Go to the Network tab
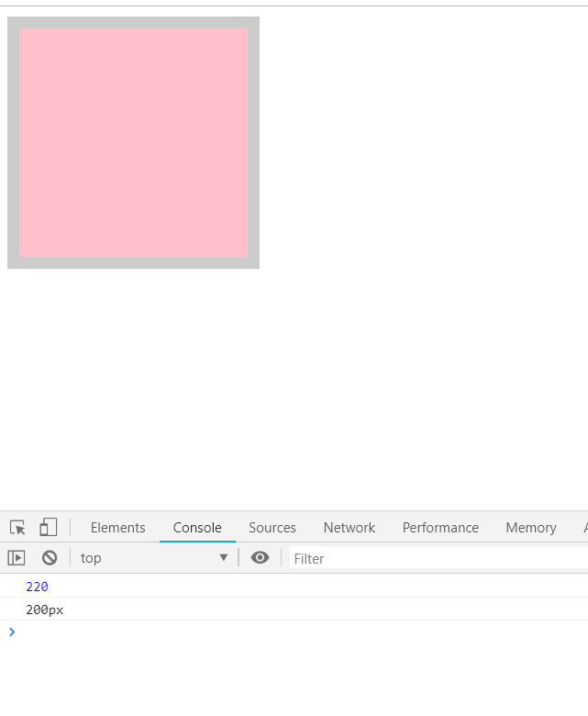 pyautogui.click(x=349, y=528)
